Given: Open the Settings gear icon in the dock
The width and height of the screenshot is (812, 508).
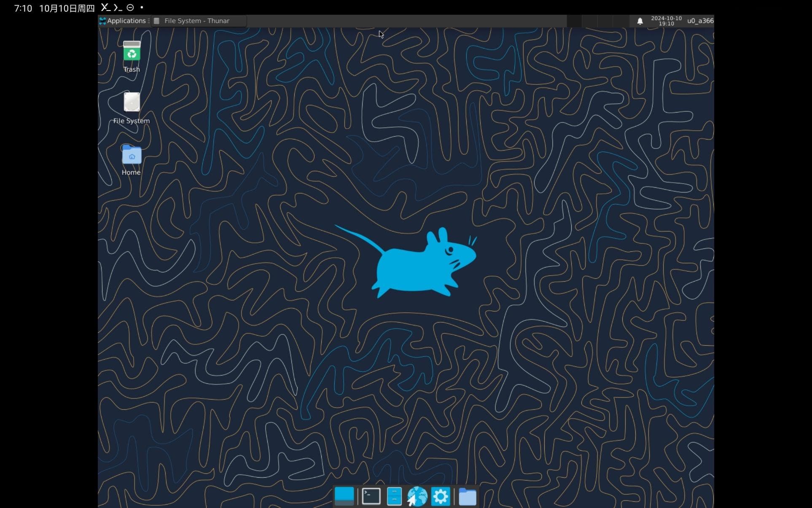Looking at the screenshot, I should tap(441, 496).
